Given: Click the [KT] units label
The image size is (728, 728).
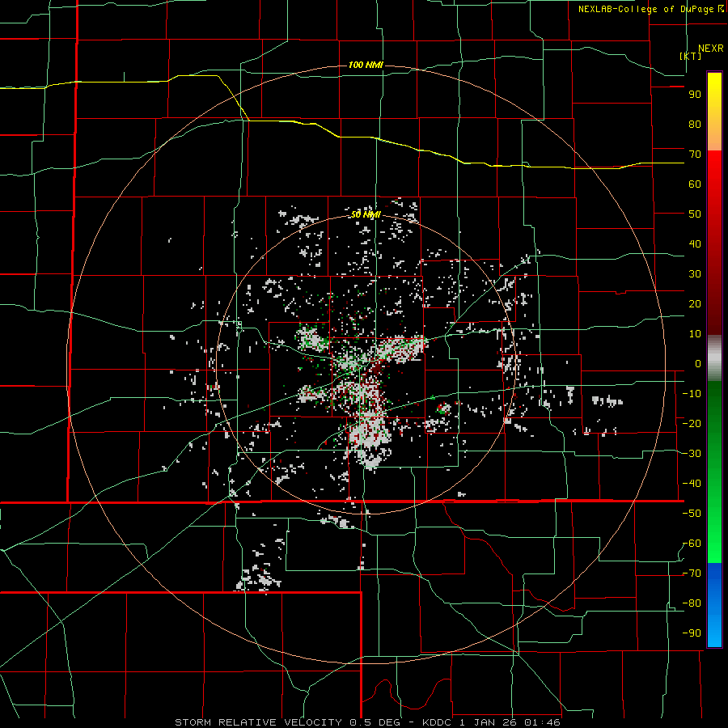Looking at the screenshot, I should 691,56.
